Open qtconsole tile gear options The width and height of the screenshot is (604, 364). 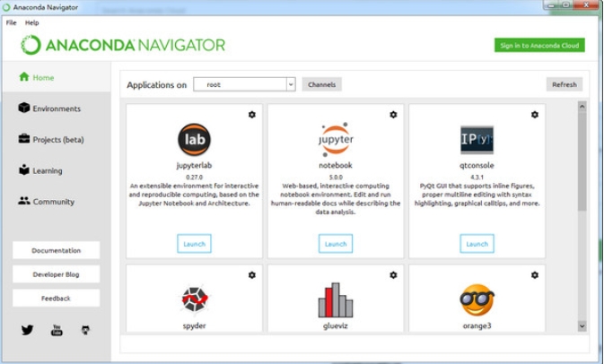click(x=535, y=115)
